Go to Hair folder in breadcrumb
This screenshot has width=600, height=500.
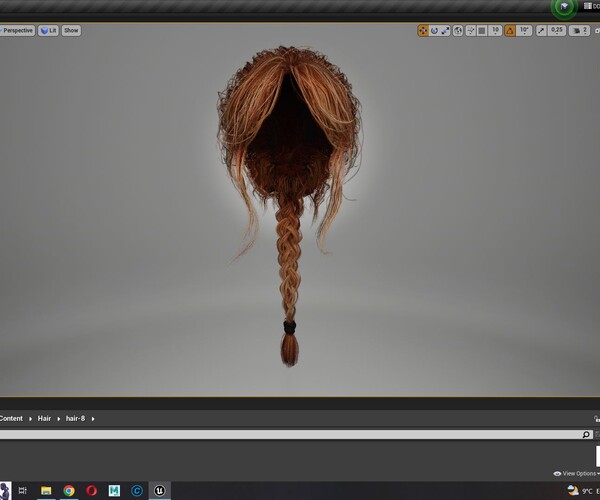click(44, 419)
